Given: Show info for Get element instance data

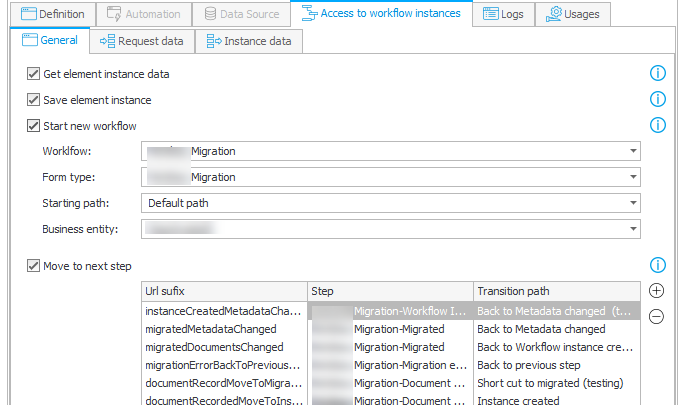Looking at the screenshot, I should pyautogui.click(x=658, y=73).
